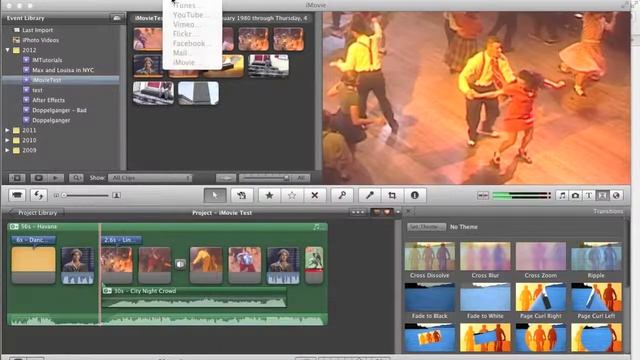Open the titles browser T icon
Screen dimensions: 640x360
click(589, 196)
